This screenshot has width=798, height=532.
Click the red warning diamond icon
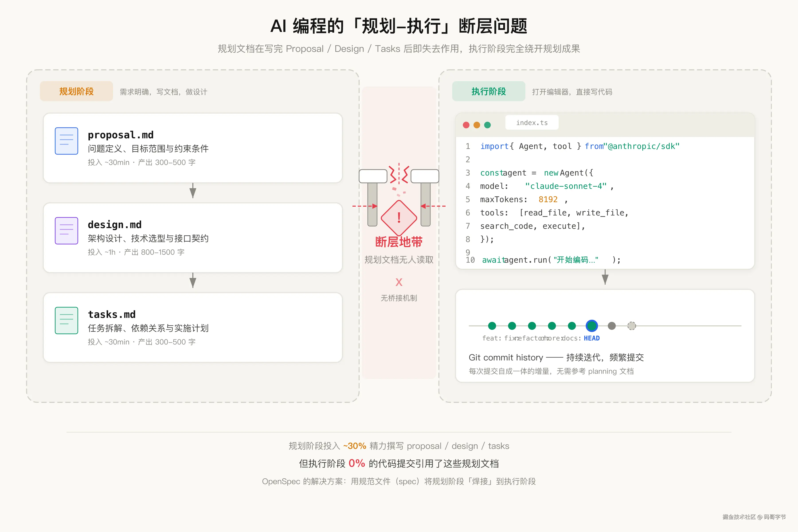click(x=399, y=218)
